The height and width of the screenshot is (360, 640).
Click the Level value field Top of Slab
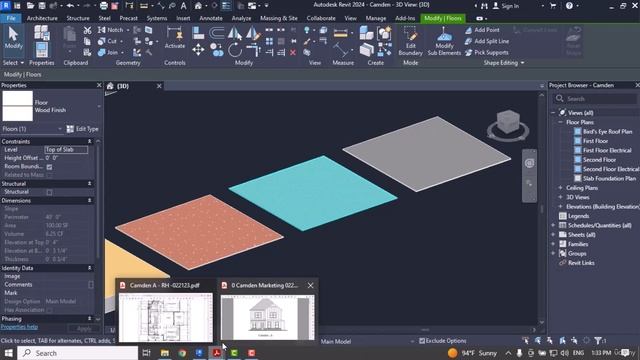point(66,149)
